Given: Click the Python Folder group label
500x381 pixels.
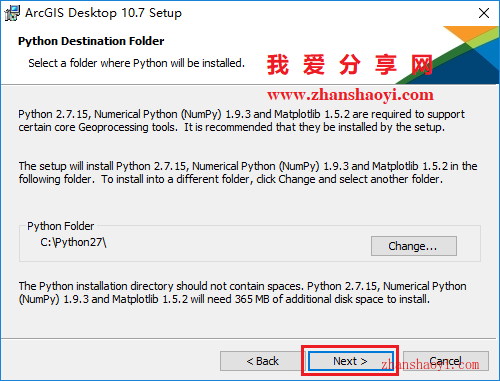Looking at the screenshot, I should (61, 226).
